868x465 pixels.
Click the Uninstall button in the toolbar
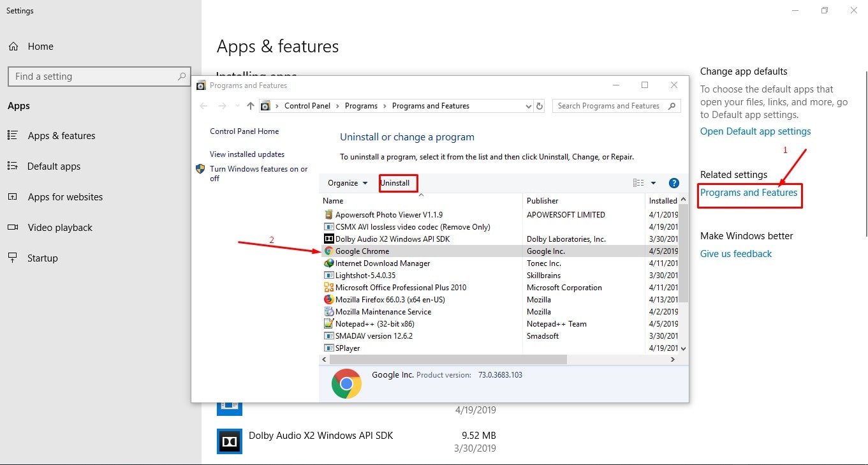click(x=395, y=183)
